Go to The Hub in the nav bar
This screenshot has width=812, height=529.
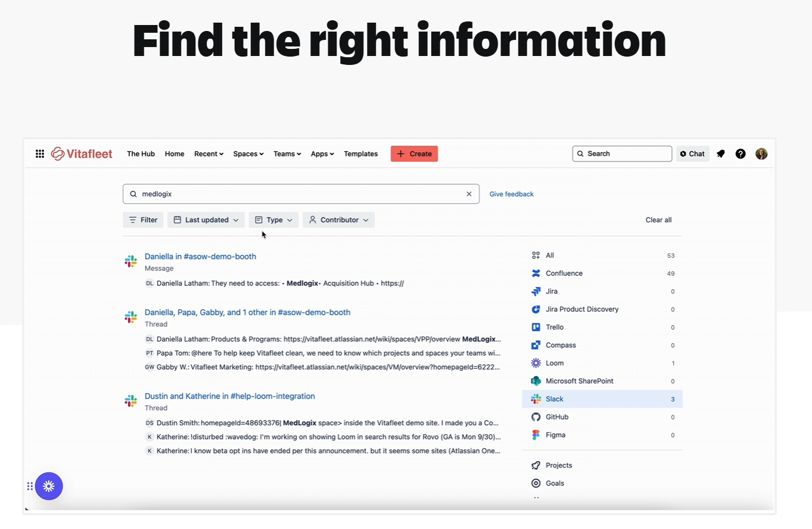pos(141,154)
